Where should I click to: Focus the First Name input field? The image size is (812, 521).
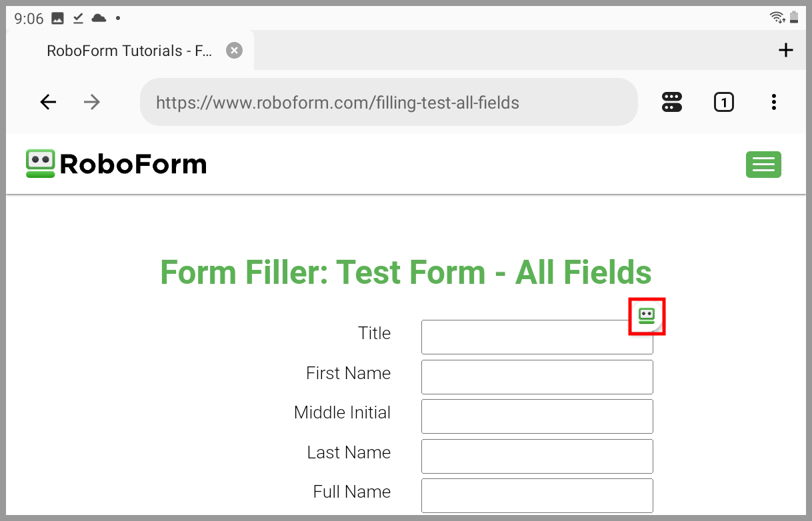537,377
